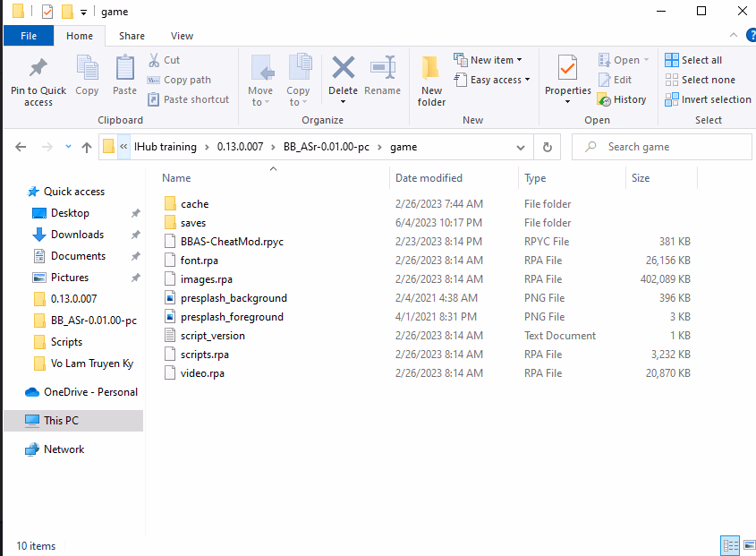
Task: Select the BBAS-CheatMod.rpyc file
Action: pyautogui.click(x=232, y=242)
